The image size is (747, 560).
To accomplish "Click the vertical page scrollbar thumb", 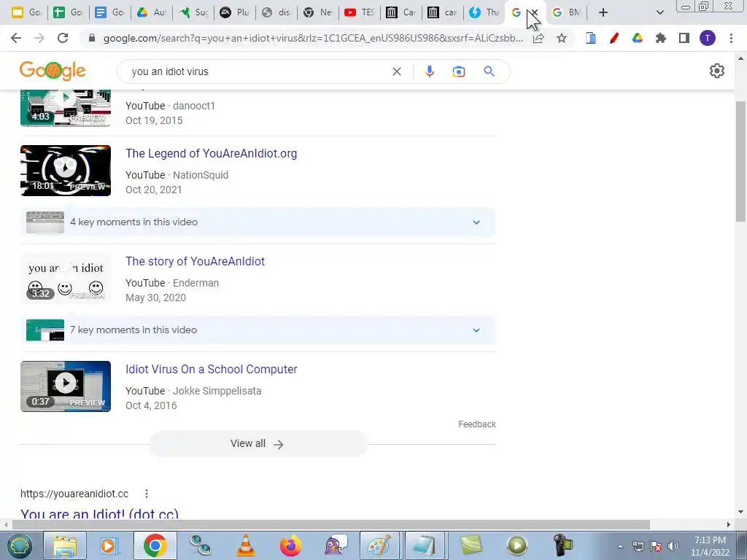I will point(740,160).
